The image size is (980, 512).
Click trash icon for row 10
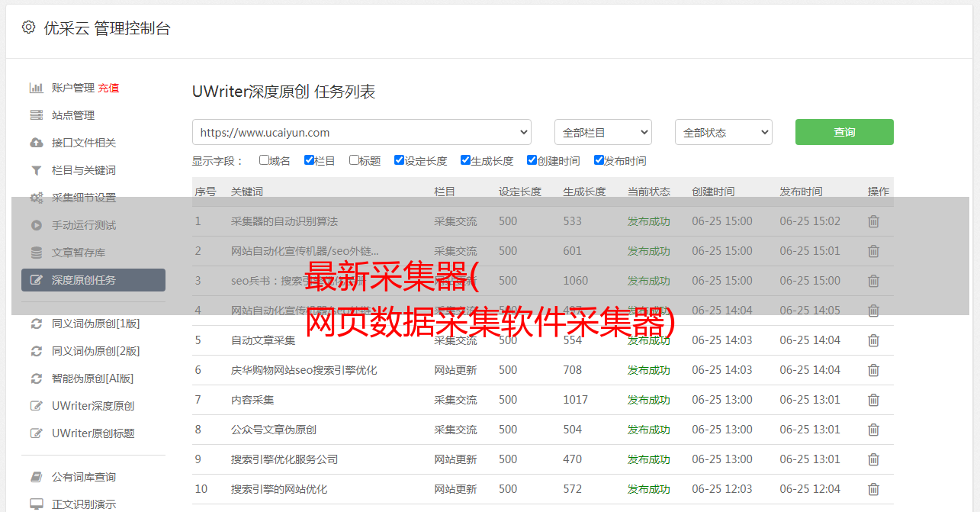(873, 489)
